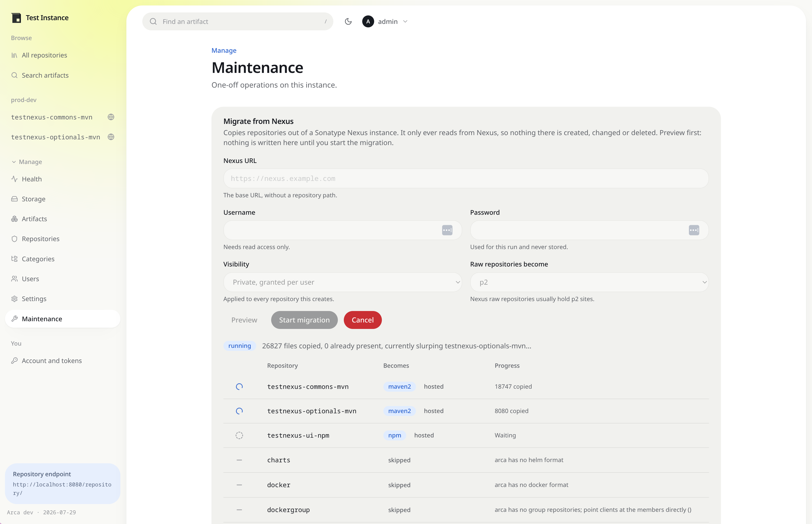The width and height of the screenshot is (812, 524).
Task: Click the Artifacts cubes icon
Action: [14, 219]
